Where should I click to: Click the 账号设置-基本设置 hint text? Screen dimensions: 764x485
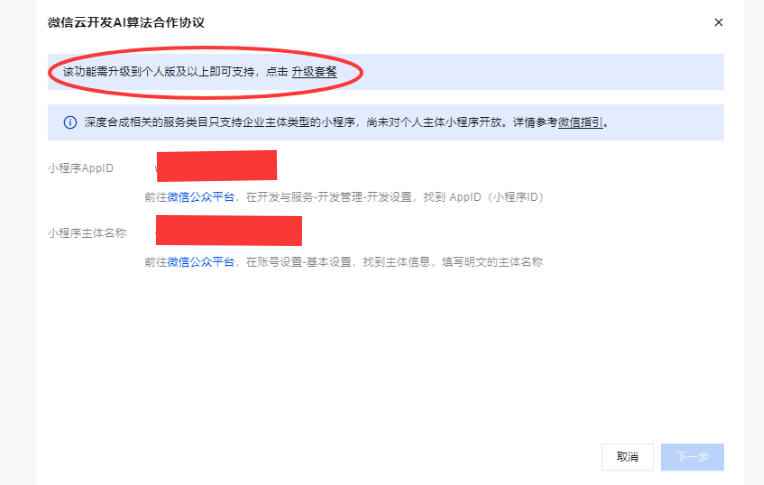click(304, 262)
